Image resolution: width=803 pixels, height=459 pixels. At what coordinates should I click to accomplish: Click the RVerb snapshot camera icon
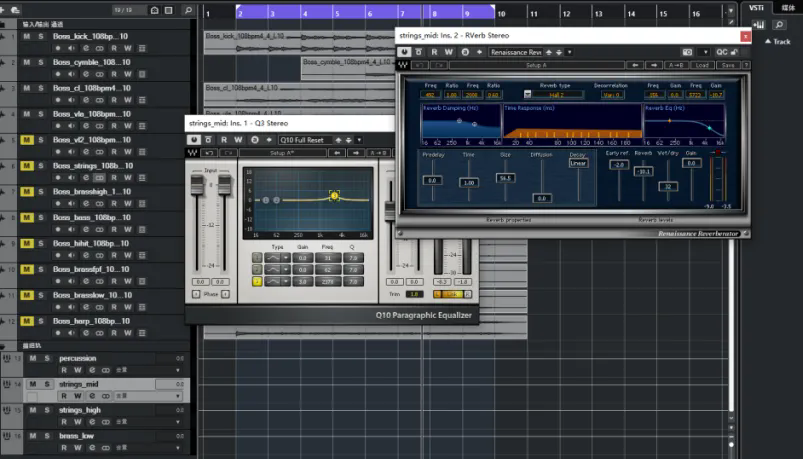pos(687,52)
